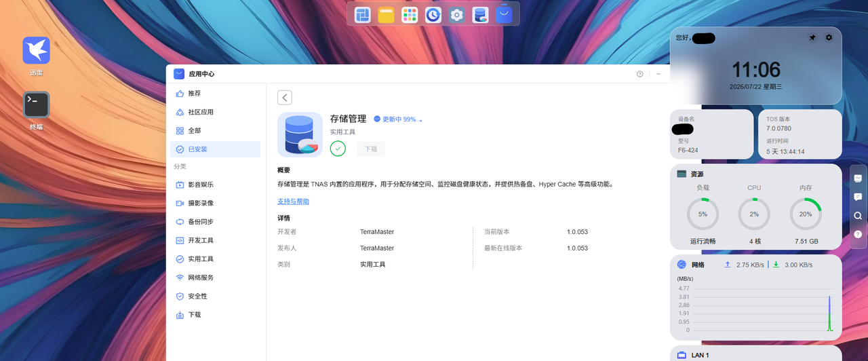Image resolution: width=868 pixels, height=361 pixels.
Task: Open the 网络服务 category
Action: pyautogui.click(x=215, y=278)
